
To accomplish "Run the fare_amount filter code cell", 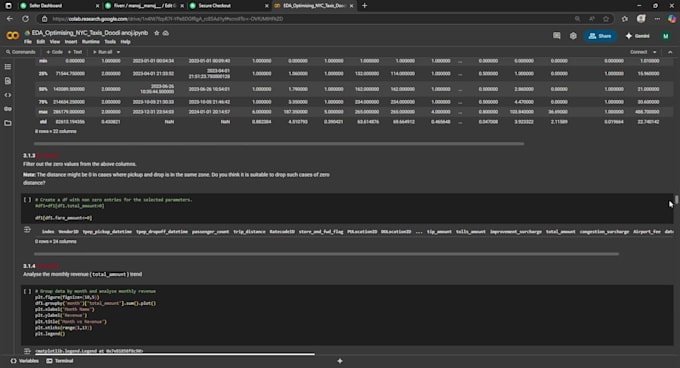I will [x=27, y=200].
